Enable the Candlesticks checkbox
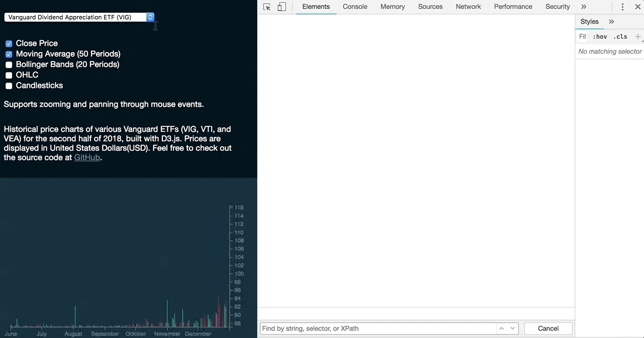The width and height of the screenshot is (644, 338). 9,86
